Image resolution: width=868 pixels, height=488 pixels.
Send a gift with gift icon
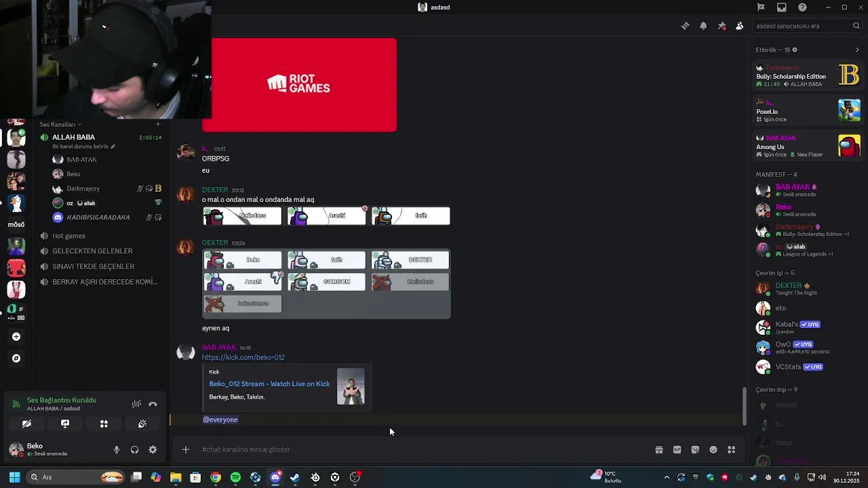click(659, 449)
